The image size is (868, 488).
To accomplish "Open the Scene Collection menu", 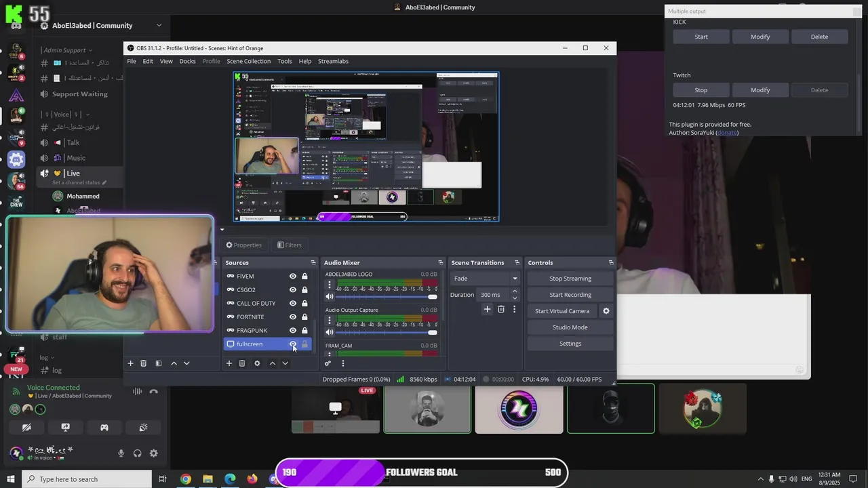I will (x=248, y=61).
